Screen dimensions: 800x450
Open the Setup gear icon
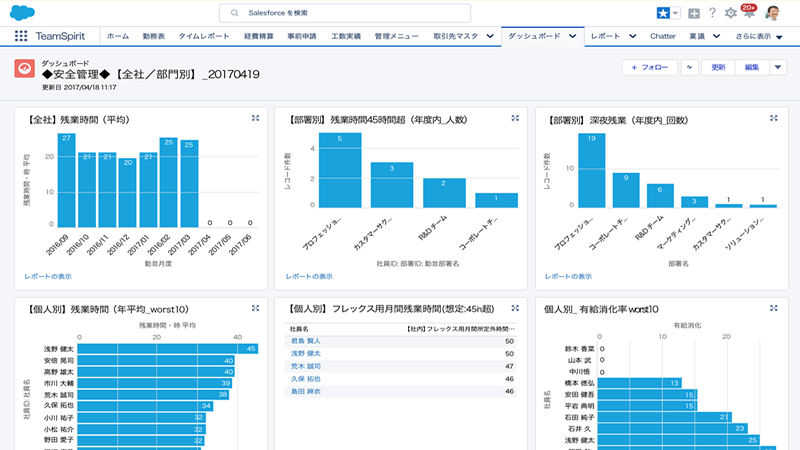coord(731,13)
